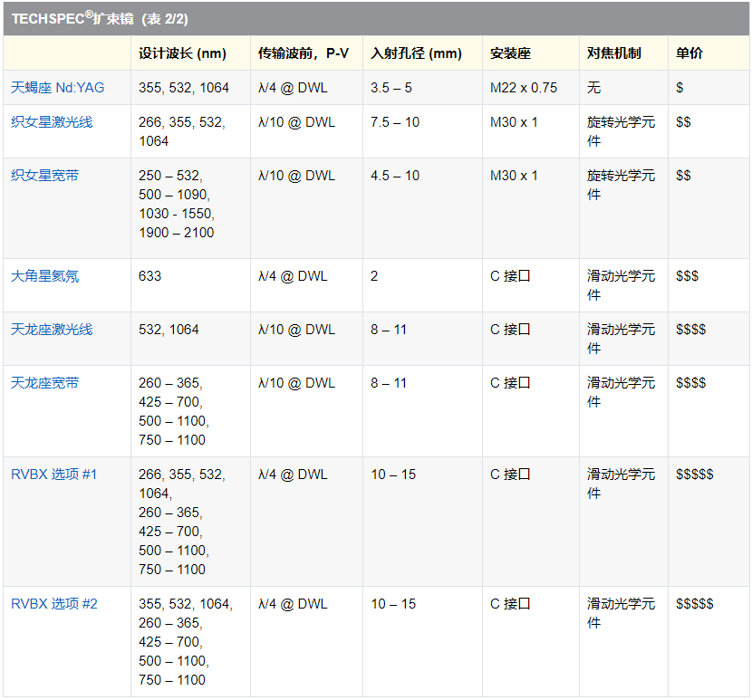Go to the 天龙座宽带 product page

click(44, 382)
